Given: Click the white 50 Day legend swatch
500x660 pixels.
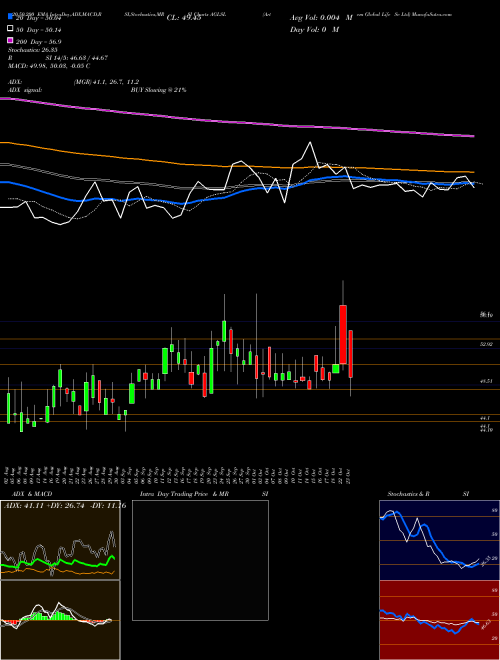Looking at the screenshot, I should pos(10,29).
